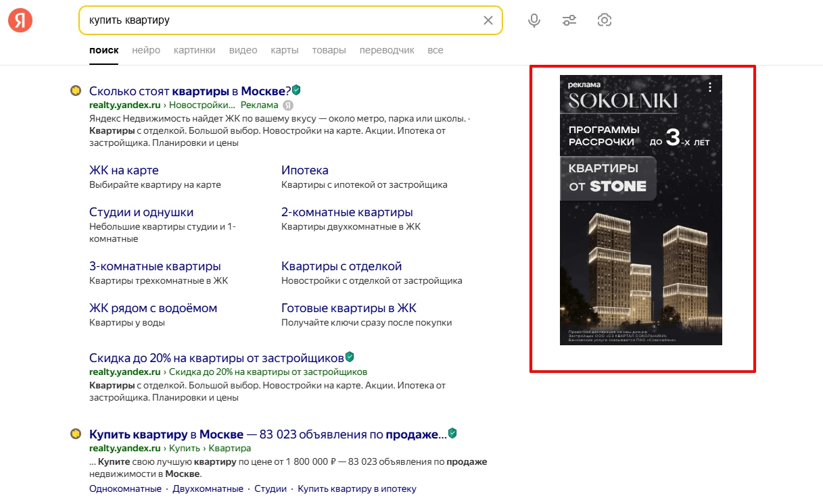Open the three-dot menu on Sokolniki ad
This screenshot has width=823, height=504.
[x=709, y=87]
